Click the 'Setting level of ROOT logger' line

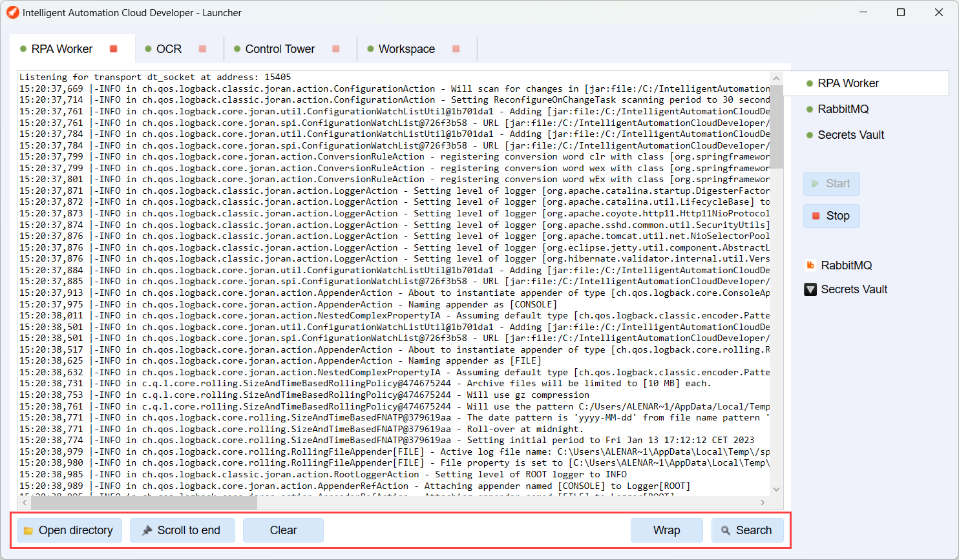(322, 474)
